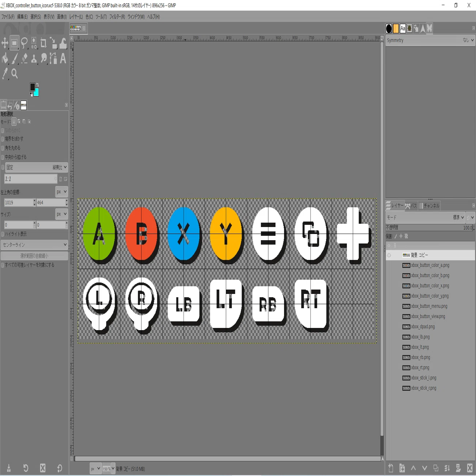Select the Color Picker tool

[5, 73]
